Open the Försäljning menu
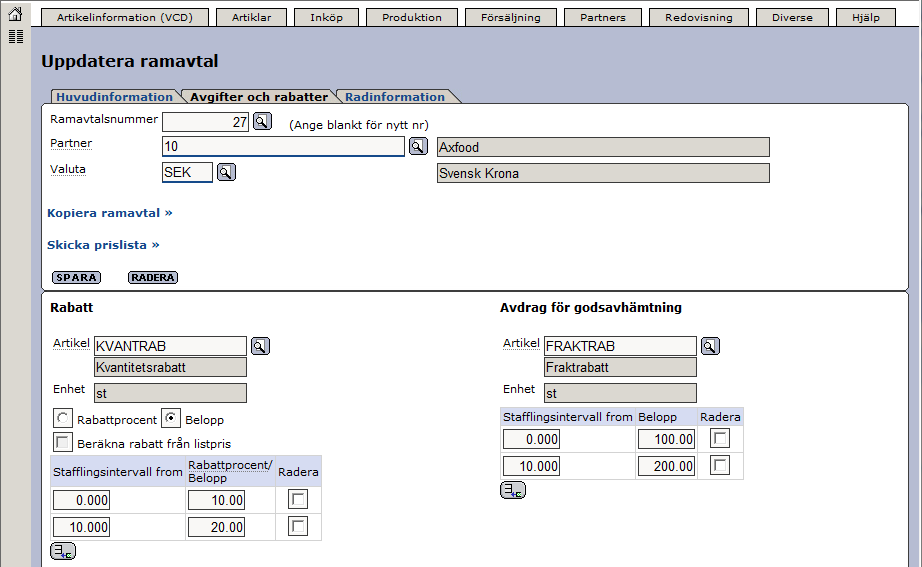Image resolution: width=922 pixels, height=567 pixels. click(510, 18)
